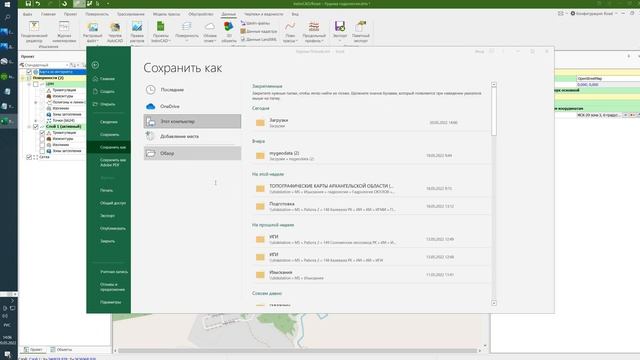Toggle the Слой 1 (активный) layer checkbox
Viewport: 640px width, 360px height.
[36, 127]
